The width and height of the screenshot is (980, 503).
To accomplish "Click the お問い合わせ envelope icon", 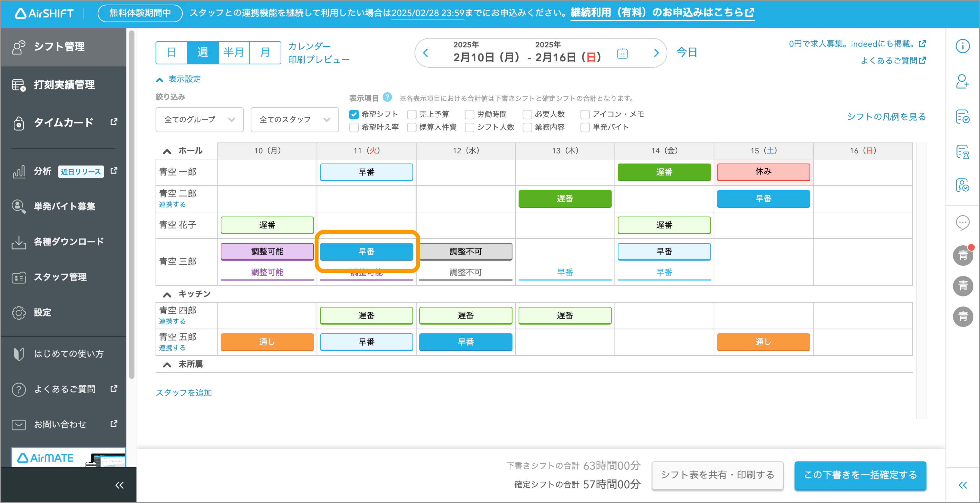I will pyautogui.click(x=18, y=425).
